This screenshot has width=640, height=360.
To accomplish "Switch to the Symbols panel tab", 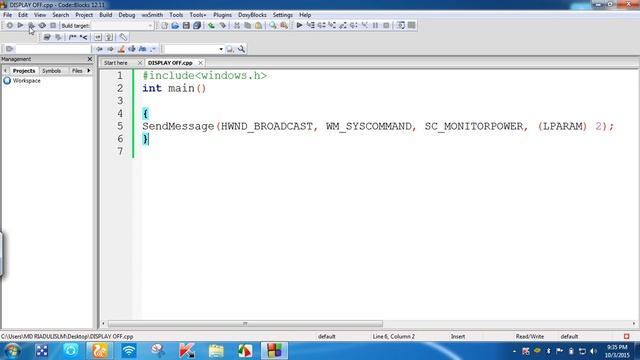I will [x=51, y=71].
